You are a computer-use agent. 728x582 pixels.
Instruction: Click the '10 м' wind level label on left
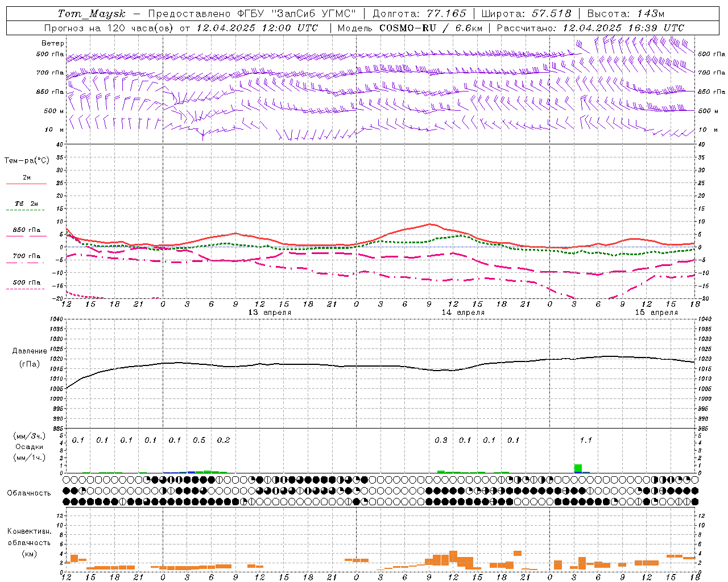tap(55, 130)
